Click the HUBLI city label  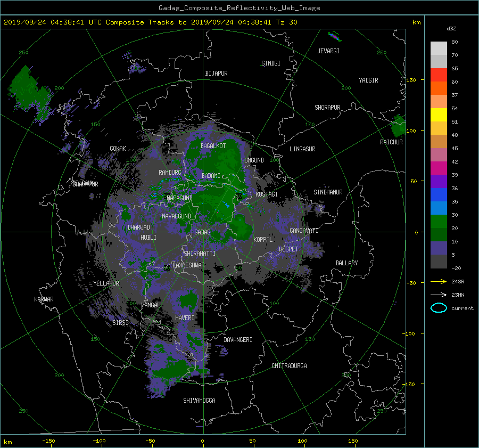pyautogui.click(x=148, y=237)
